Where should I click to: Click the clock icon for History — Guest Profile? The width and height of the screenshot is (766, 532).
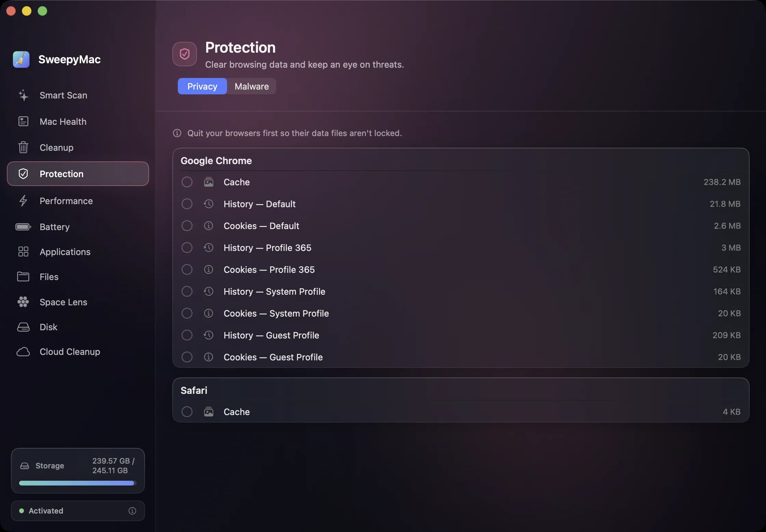pyautogui.click(x=209, y=335)
